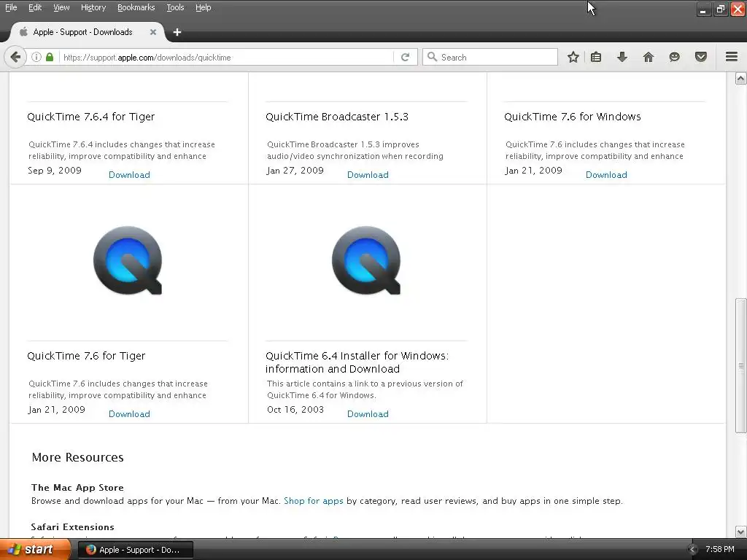The image size is (747, 560).
Task: Open the Windows start button
Action: pyautogui.click(x=35, y=550)
